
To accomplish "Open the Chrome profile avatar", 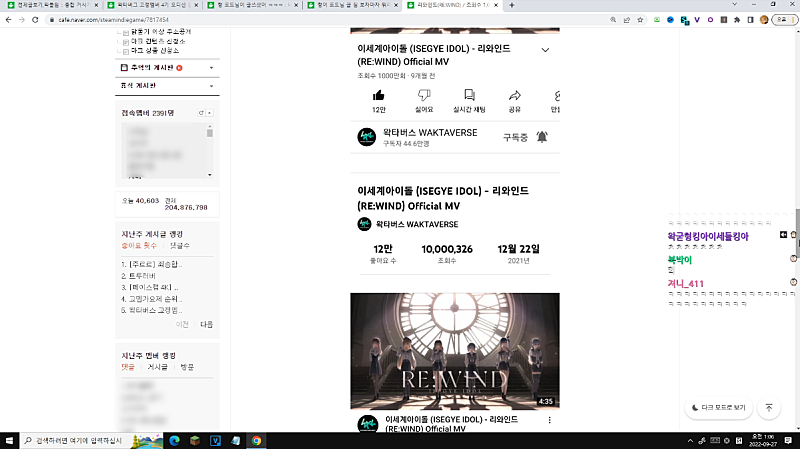I will point(764,20).
